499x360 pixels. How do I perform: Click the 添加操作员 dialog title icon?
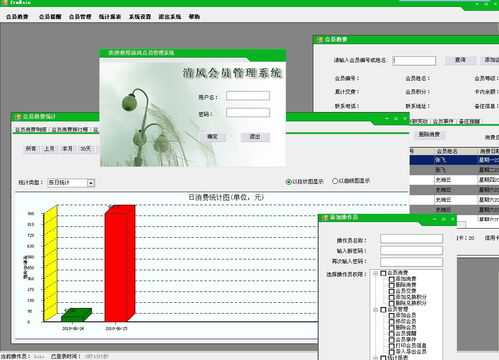(x=325, y=218)
